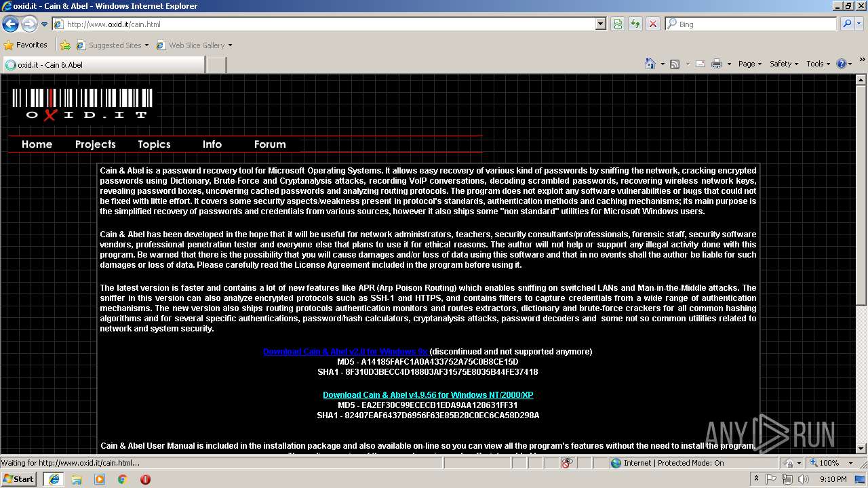Click the vertical scrollbar thumb
Image resolution: width=868 pixels, height=488 pixels.
pos(861,197)
